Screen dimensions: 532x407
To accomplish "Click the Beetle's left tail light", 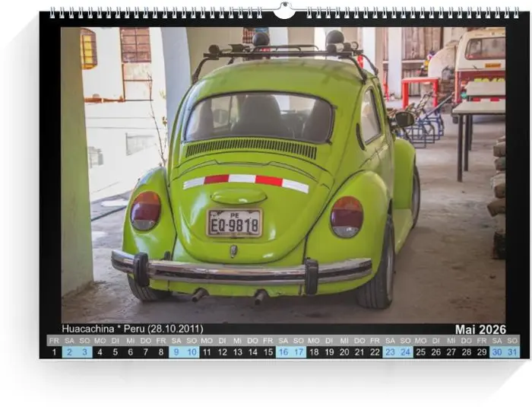I will pos(145,210).
